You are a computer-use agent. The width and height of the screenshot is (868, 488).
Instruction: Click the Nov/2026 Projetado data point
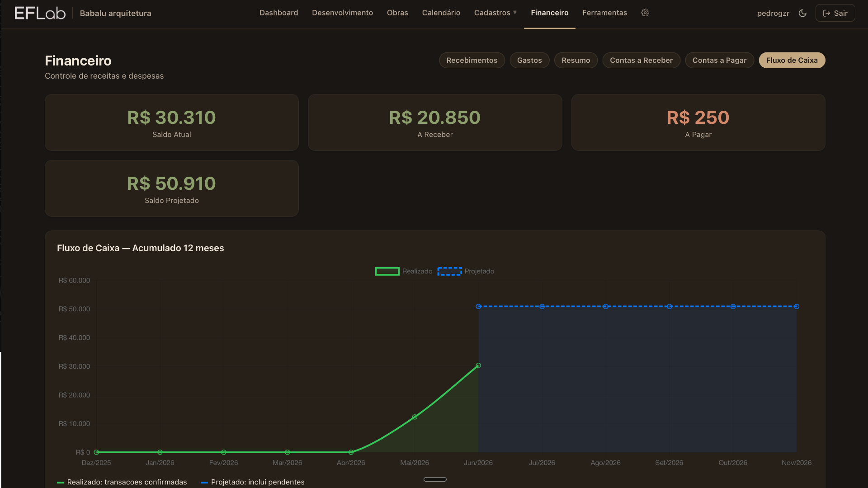[x=797, y=306]
